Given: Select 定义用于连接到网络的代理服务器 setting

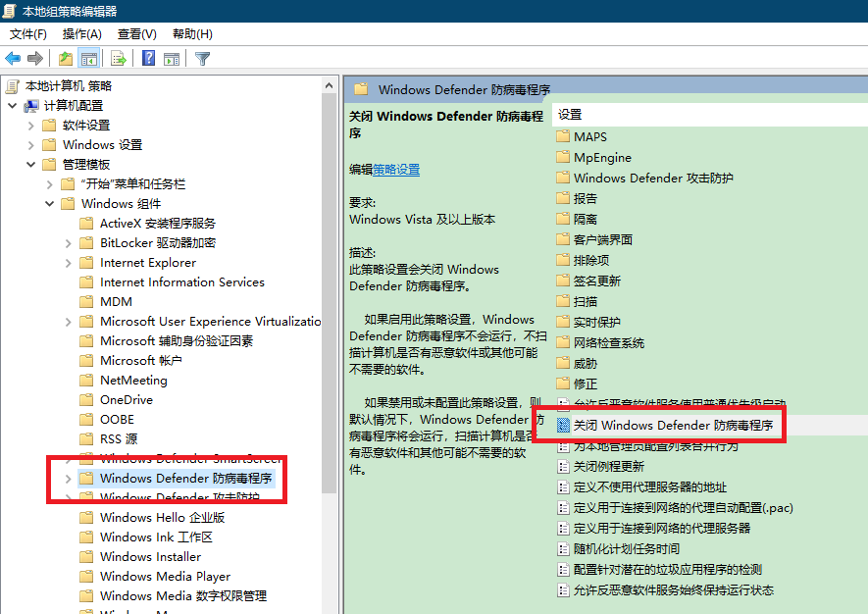Looking at the screenshot, I should click(x=661, y=529).
